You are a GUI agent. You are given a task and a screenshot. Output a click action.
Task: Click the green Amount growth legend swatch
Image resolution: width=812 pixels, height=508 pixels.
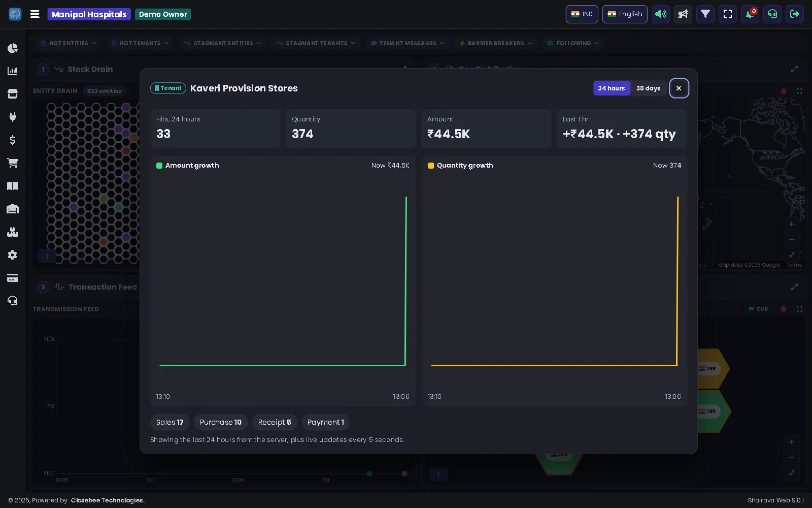159,166
